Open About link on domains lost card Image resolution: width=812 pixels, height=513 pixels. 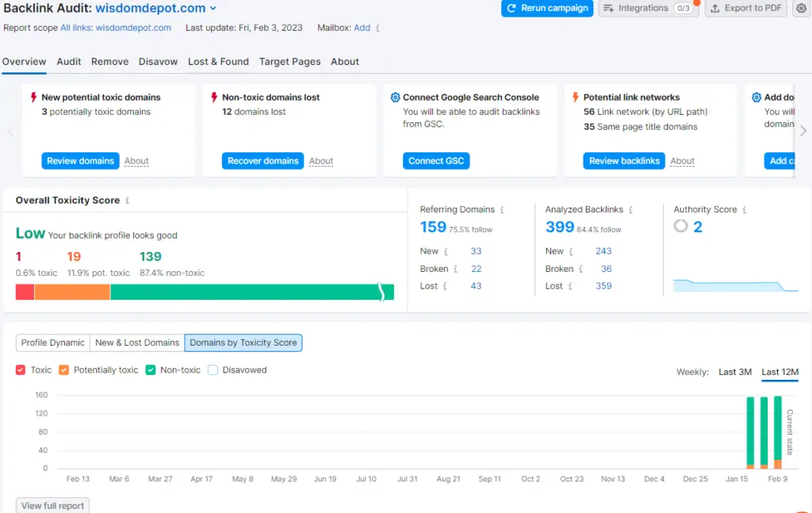(x=321, y=161)
